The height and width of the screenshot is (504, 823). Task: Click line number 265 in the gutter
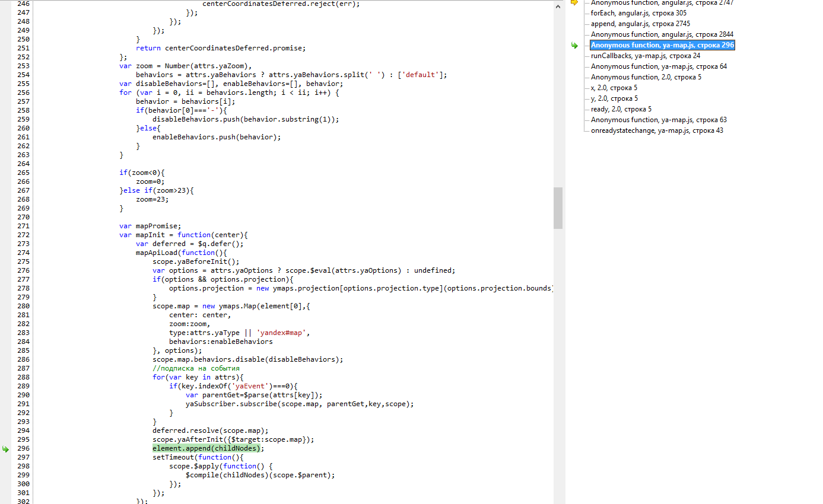23,173
